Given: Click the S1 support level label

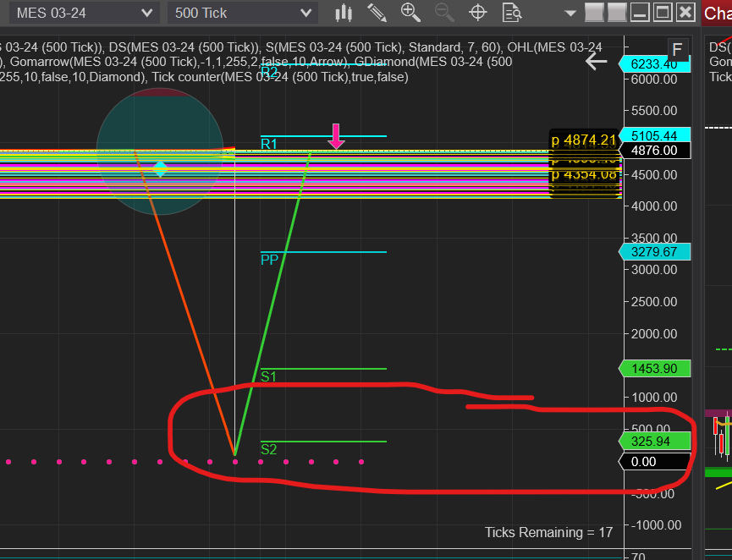Looking at the screenshot, I should tap(268, 376).
